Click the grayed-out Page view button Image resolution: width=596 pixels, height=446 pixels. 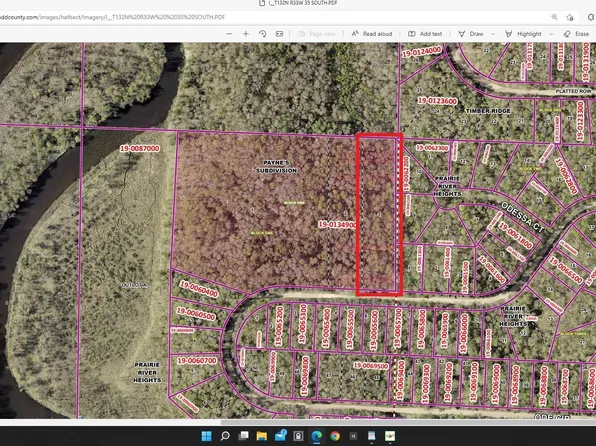[317, 34]
